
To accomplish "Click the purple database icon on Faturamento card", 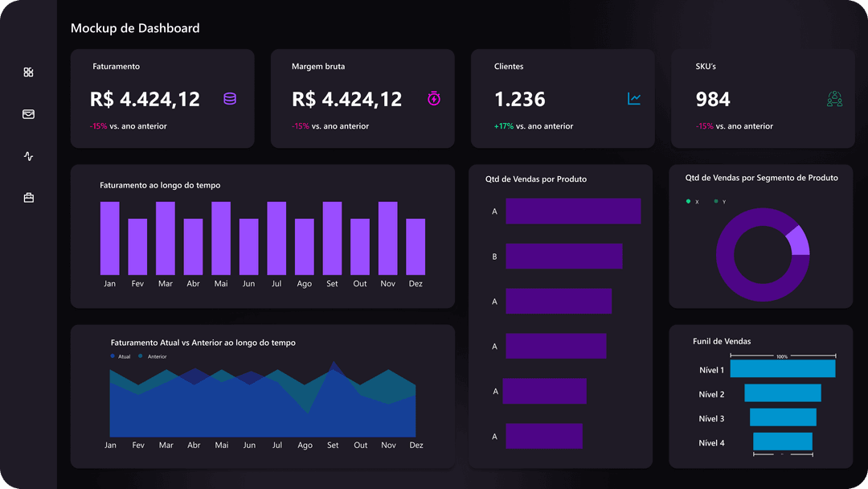I will [x=230, y=99].
